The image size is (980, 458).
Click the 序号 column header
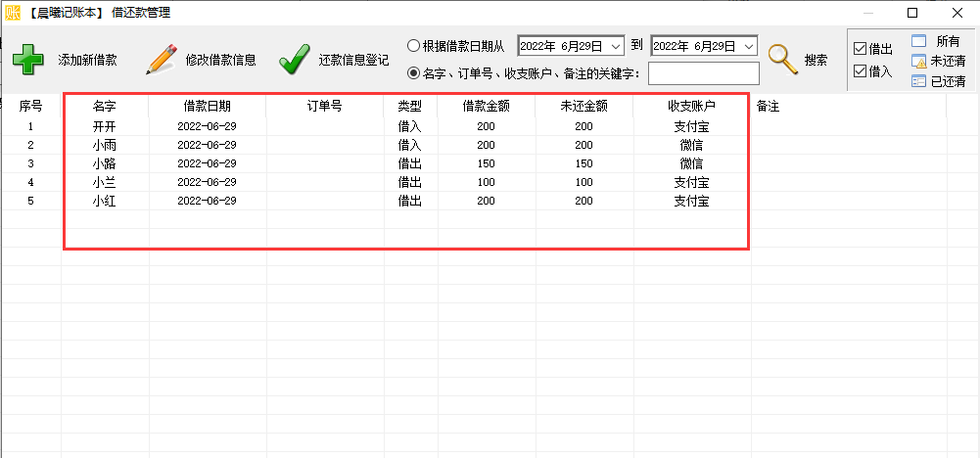pyautogui.click(x=30, y=107)
